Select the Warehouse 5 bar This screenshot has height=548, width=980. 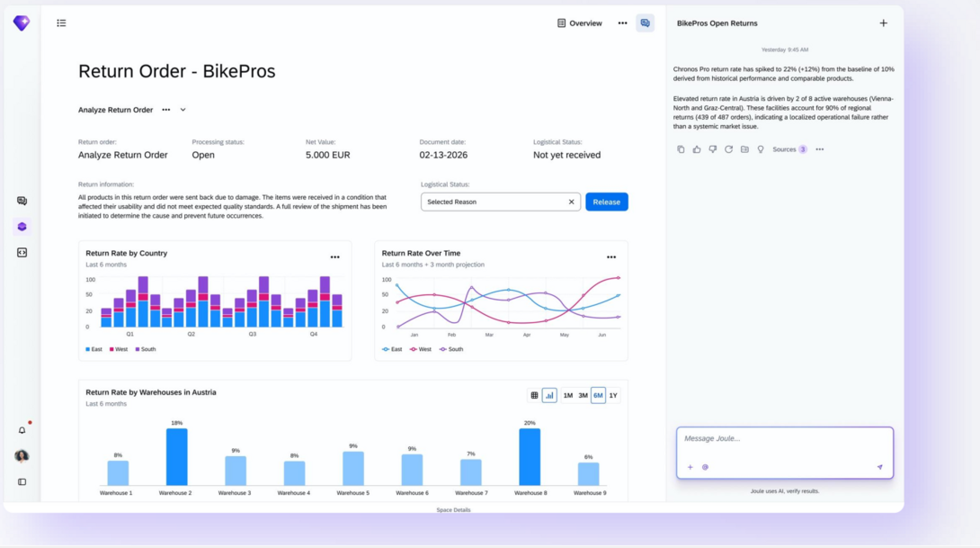point(353,469)
